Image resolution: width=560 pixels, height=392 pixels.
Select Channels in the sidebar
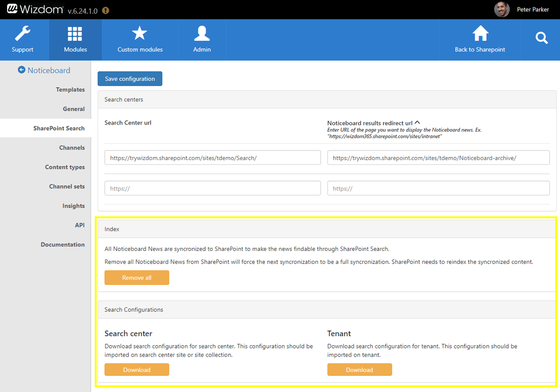tap(72, 148)
